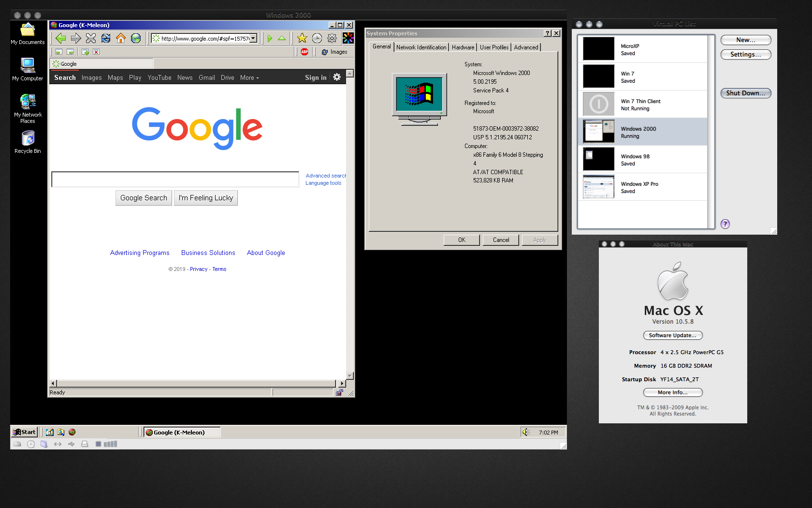Open the Language tools link
This screenshot has width=812, height=508.
(323, 183)
